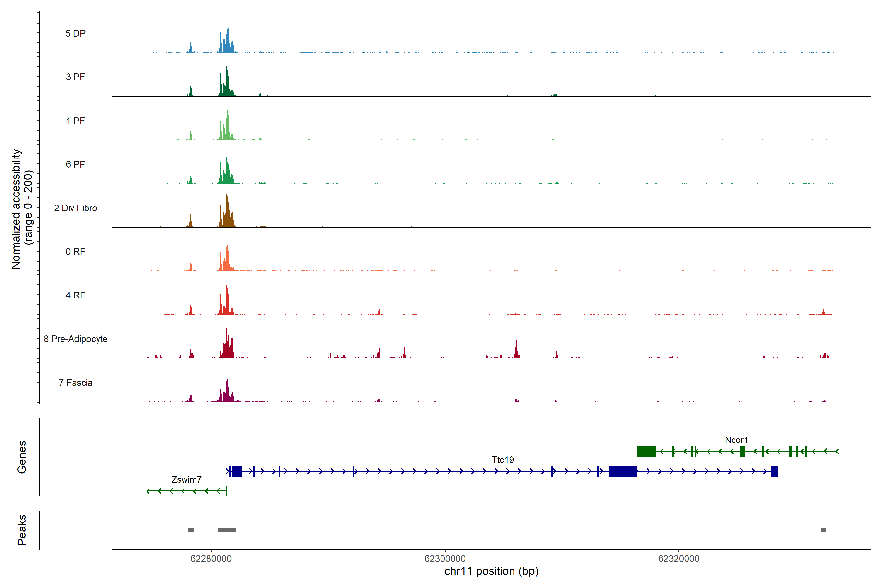The image size is (882, 588).
Task: Click the large green Ncor1 exon block
Action: click(x=646, y=451)
